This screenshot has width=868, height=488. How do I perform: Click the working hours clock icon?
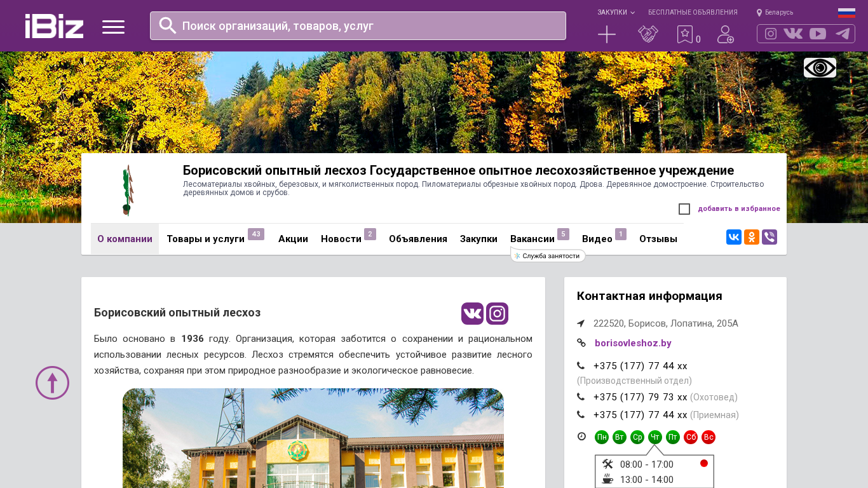pyautogui.click(x=581, y=437)
